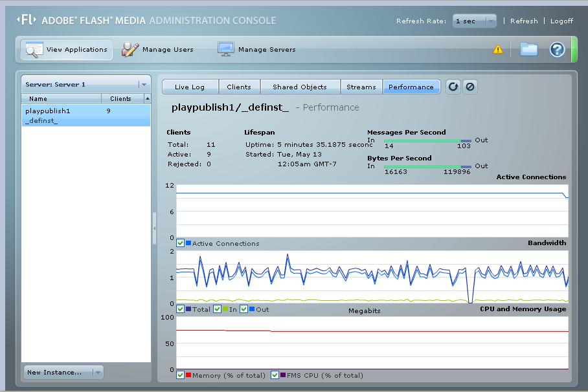Switch to the Clients tab
Viewport: 588px width, 392px height.
239,87
